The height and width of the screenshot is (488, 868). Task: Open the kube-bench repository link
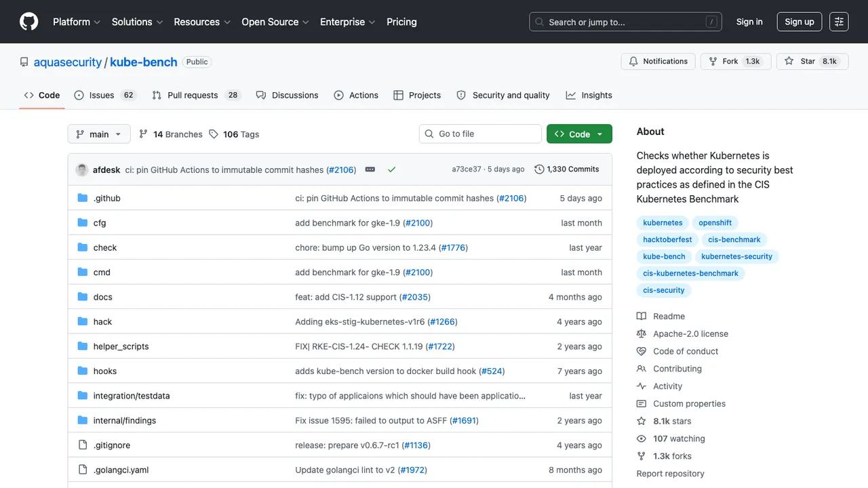(x=144, y=62)
